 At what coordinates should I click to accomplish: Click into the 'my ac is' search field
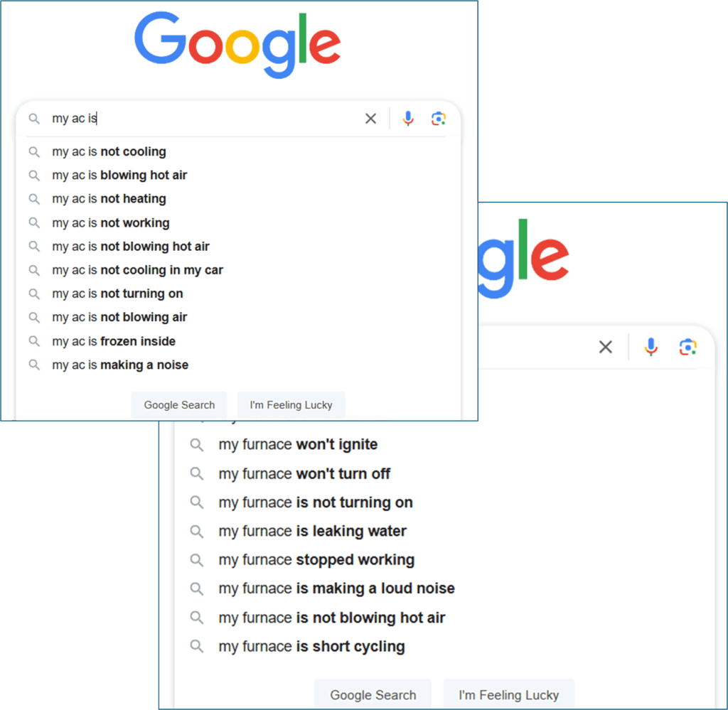tap(204, 119)
